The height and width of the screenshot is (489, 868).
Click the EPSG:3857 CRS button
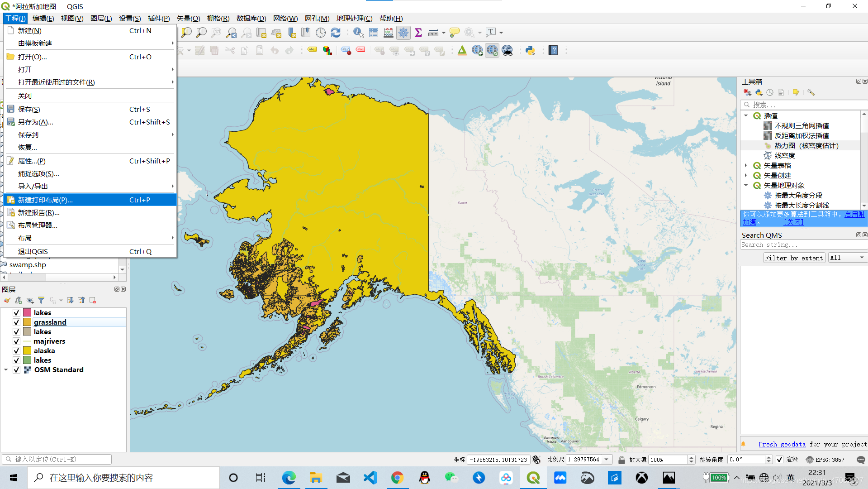click(825, 460)
